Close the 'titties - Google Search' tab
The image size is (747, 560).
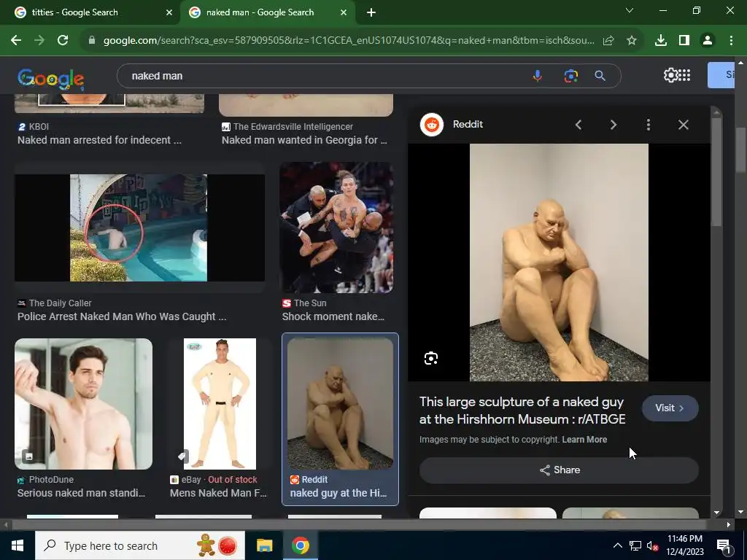coord(169,12)
